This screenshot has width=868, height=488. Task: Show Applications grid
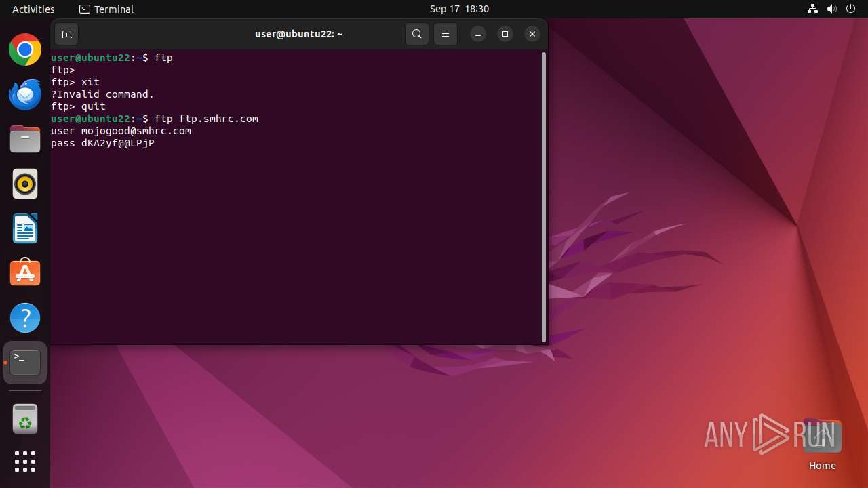pyautogui.click(x=25, y=462)
